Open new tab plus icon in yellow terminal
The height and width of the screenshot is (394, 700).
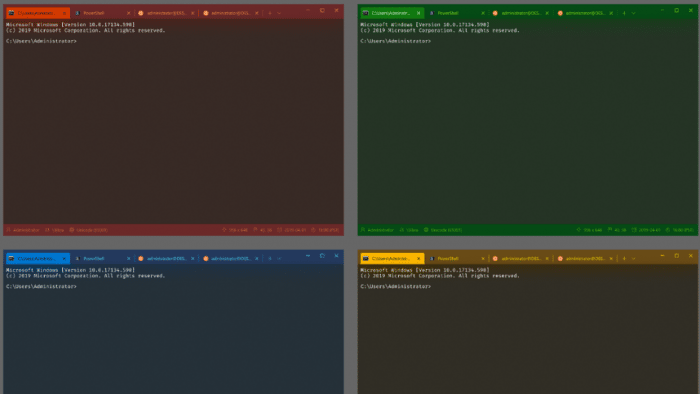tap(624, 258)
